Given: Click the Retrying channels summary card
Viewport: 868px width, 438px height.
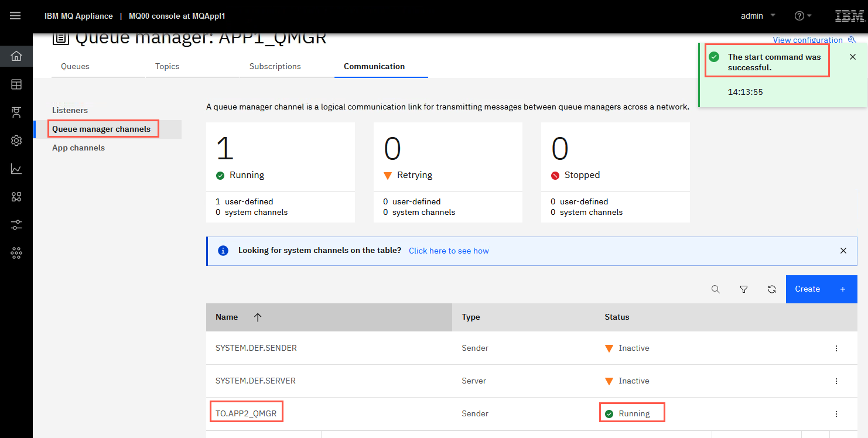Looking at the screenshot, I should tap(448, 172).
